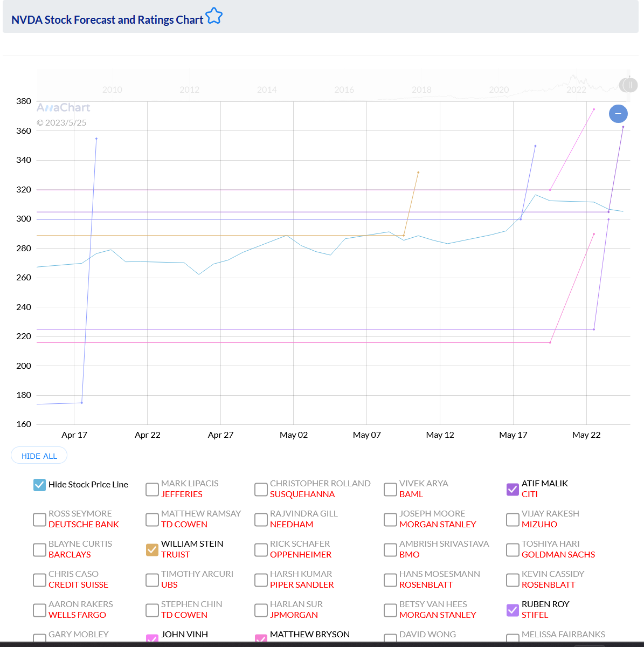The image size is (644, 647).
Task: Check the Mark Lipacis Jefferies checkbox
Action: coord(152,489)
